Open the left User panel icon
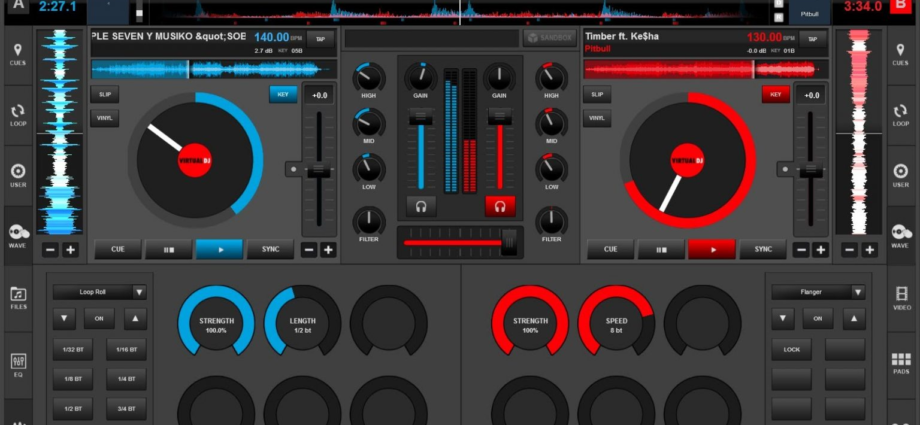This screenshot has height=425, width=920. pyautogui.click(x=18, y=176)
